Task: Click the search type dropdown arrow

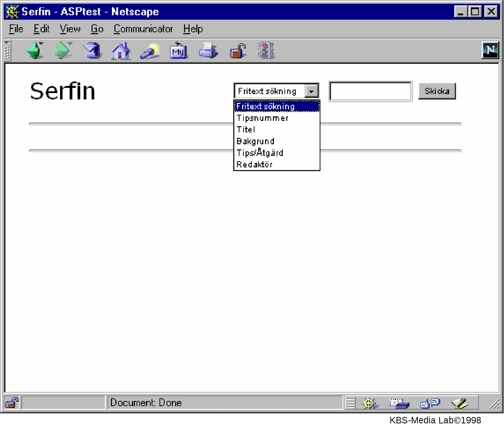Action: (312, 91)
